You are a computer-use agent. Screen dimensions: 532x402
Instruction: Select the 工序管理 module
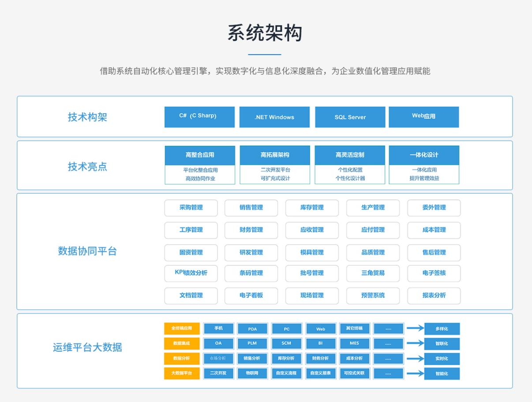pos(191,230)
